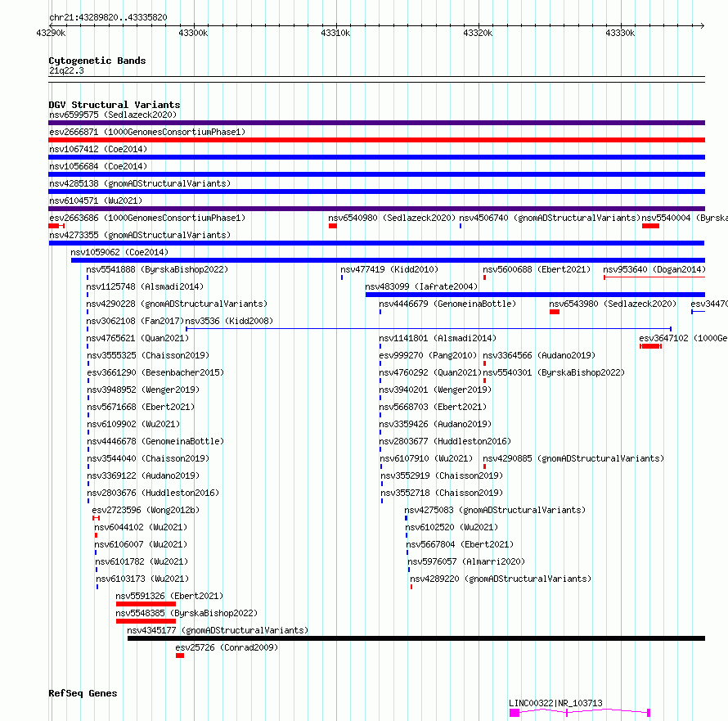Click the nsv6599575 (Sedlazeck2020) purple bar
The width and height of the screenshot is (728, 721).
point(376,123)
